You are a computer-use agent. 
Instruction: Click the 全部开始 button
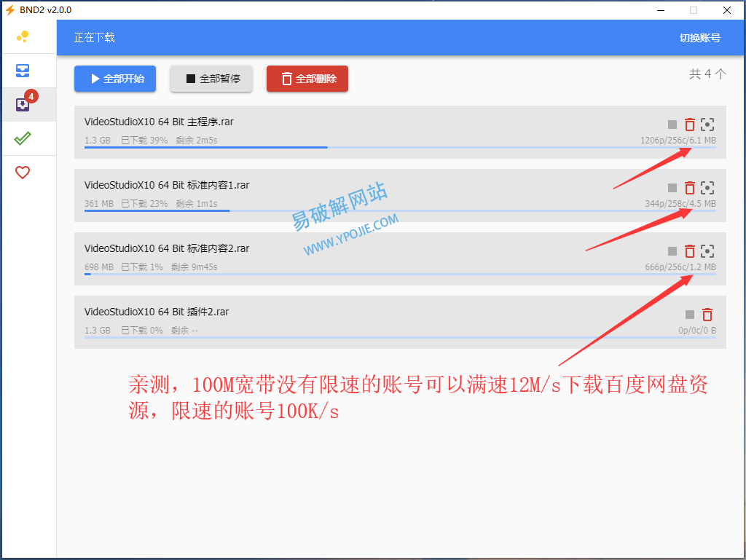(115, 79)
